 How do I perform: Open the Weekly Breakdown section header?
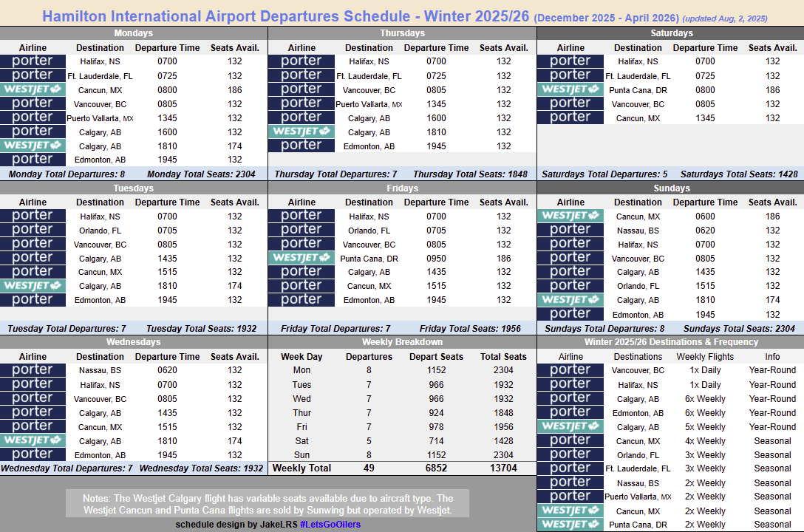402,342
